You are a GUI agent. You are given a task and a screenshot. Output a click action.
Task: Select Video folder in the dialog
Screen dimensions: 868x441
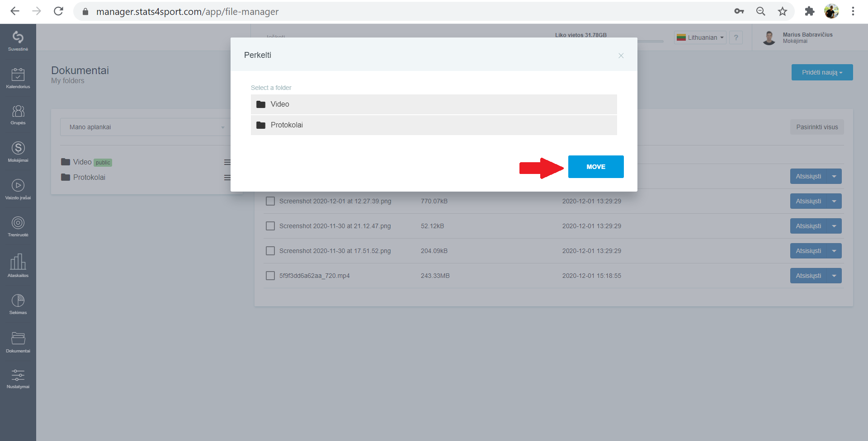pyautogui.click(x=434, y=104)
